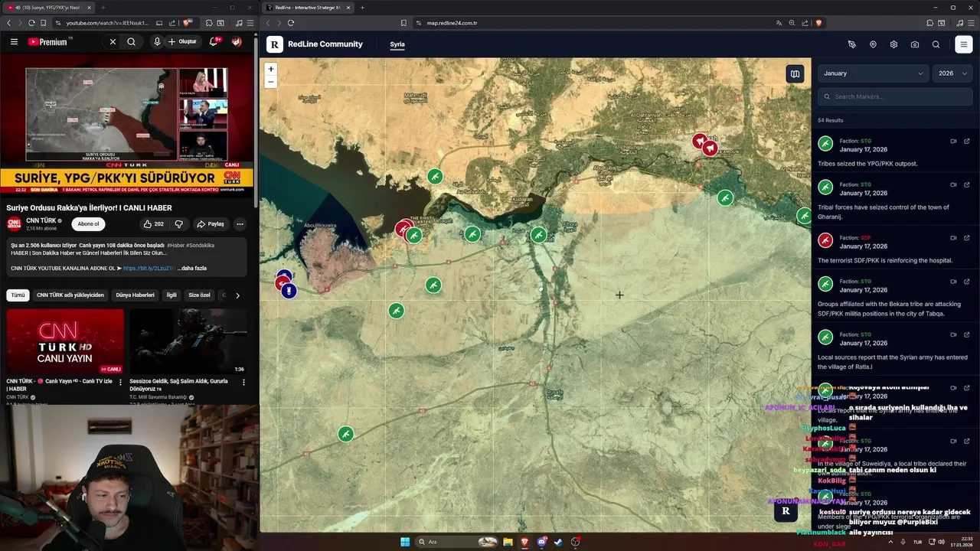
Task: Start YouTube voice search microphone
Action: click(x=157, y=41)
